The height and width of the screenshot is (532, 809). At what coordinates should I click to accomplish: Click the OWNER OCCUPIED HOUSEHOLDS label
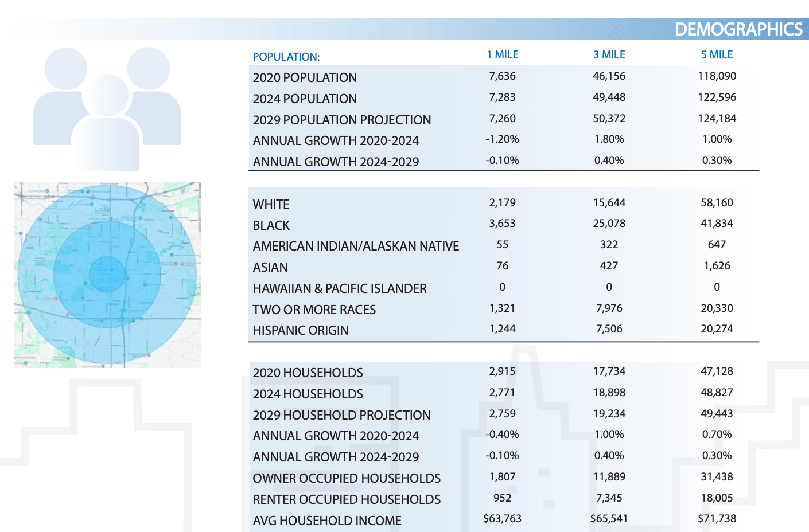pos(347,478)
